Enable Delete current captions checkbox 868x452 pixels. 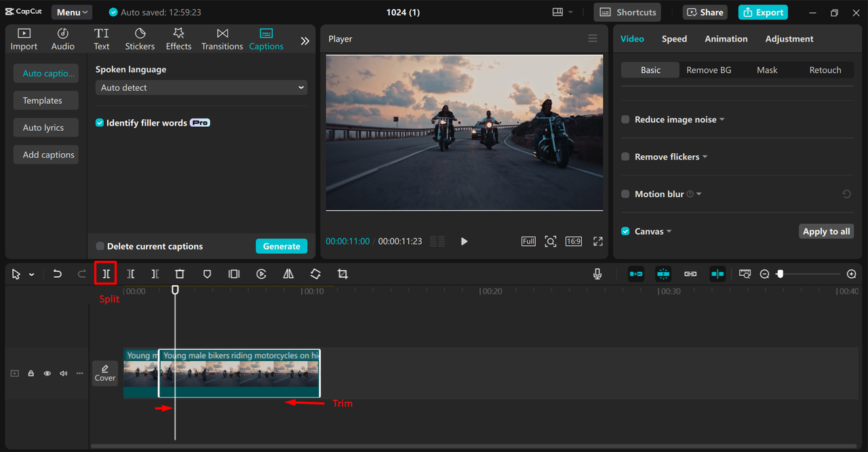[x=100, y=246]
